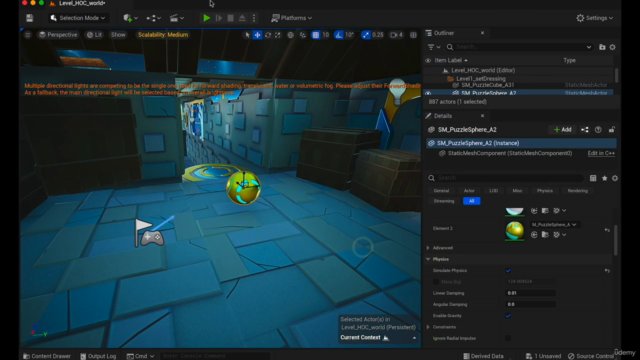Select Level1_setDressing folder in Outliner

[480, 79]
